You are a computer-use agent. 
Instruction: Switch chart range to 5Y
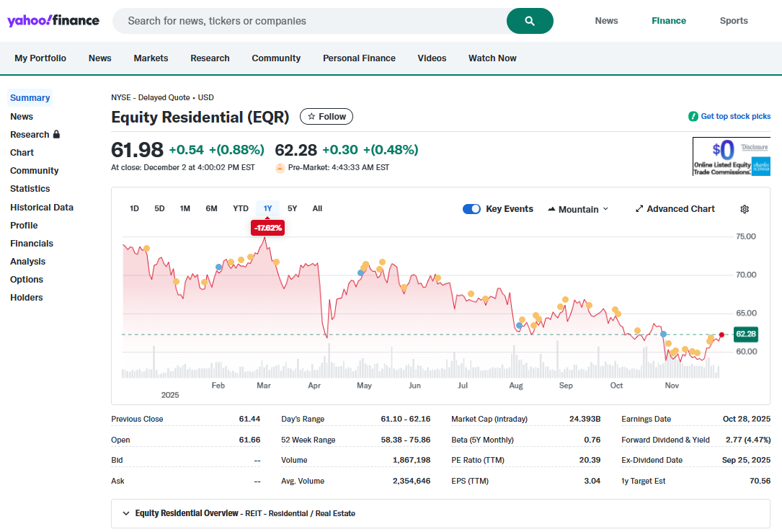[x=292, y=208]
